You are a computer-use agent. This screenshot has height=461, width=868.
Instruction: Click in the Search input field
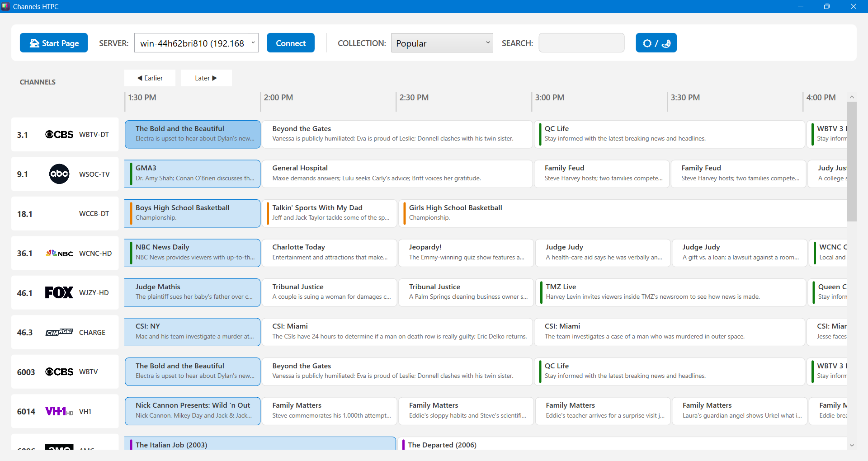pos(581,43)
